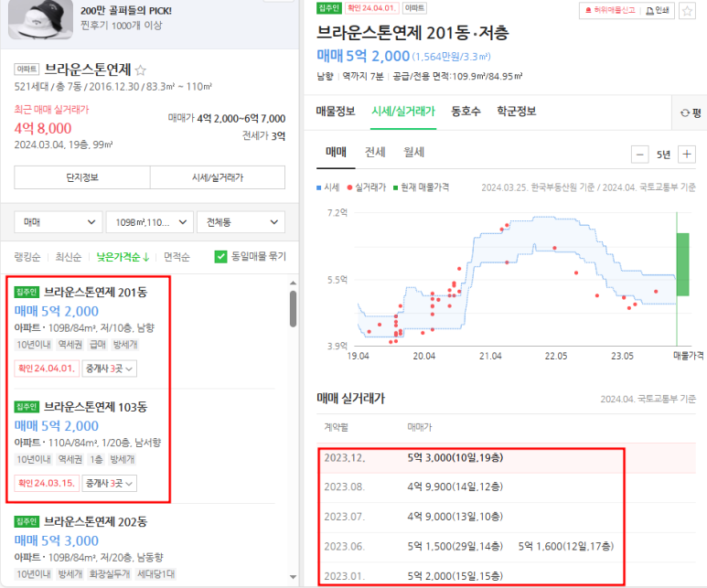Click the 실거래가 legend red dot

point(349,187)
